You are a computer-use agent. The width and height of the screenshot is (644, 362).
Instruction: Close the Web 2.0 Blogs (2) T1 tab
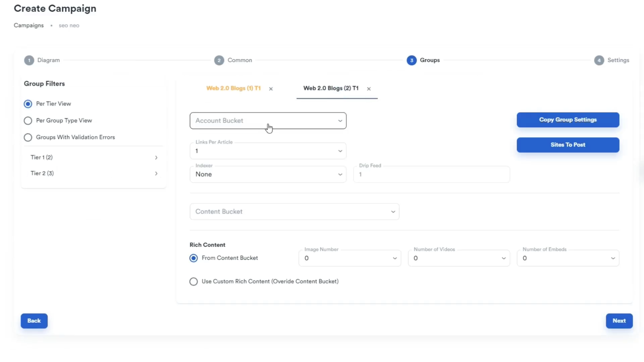pyautogui.click(x=369, y=89)
